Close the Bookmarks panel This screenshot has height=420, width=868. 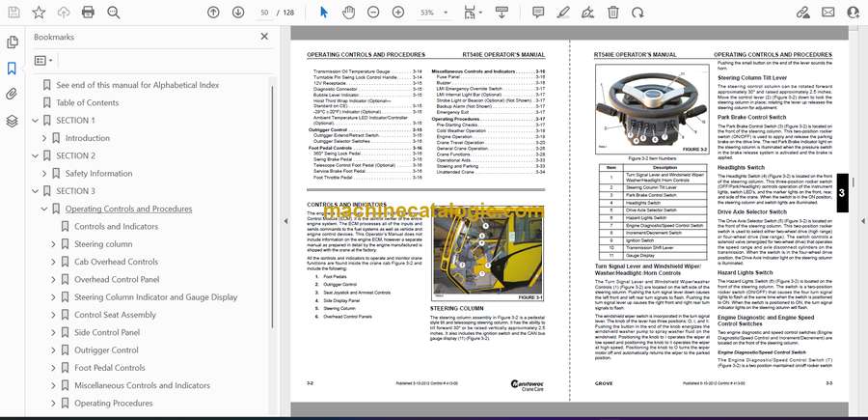264,37
